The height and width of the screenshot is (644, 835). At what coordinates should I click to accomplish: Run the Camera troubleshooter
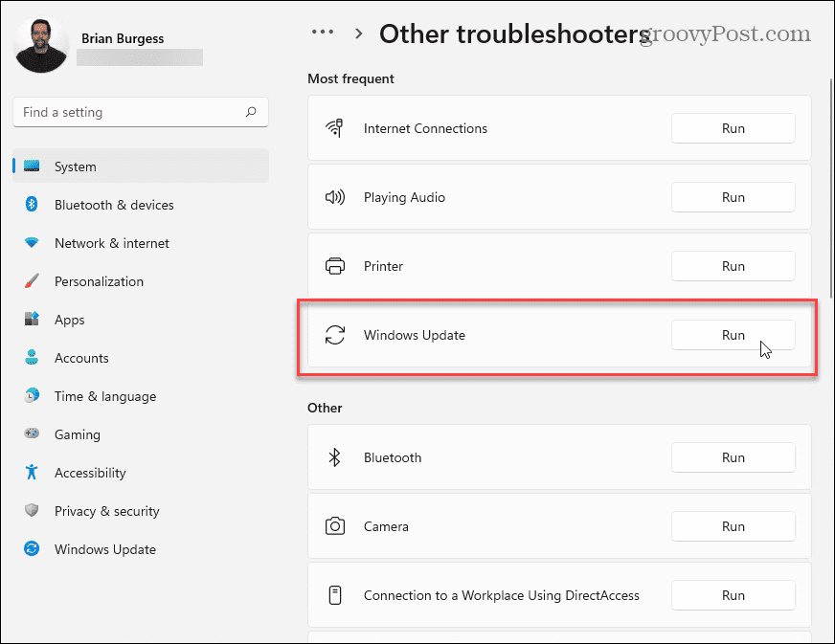[x=733, y=526]
